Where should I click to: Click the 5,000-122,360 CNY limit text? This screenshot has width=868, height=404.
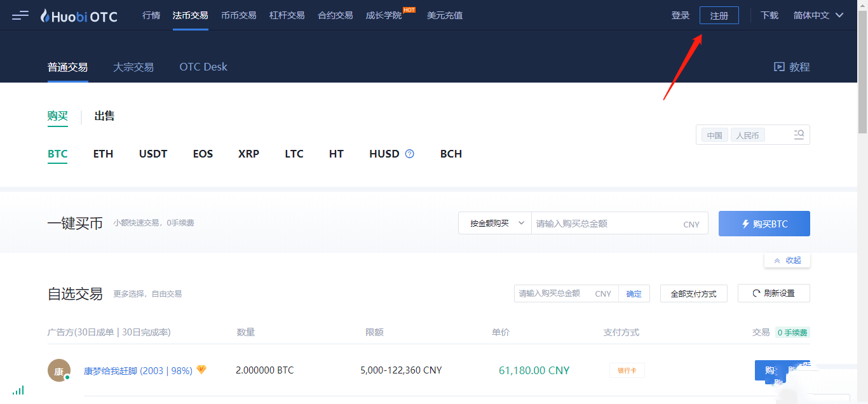click(x=401, y=370)
